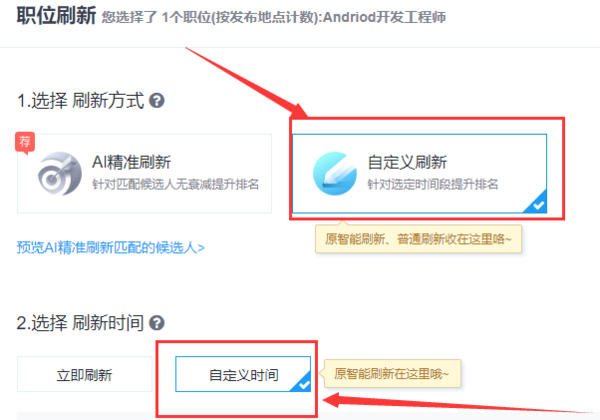Click the checkmark corner on 自定义时间 option
The width and height of the screenshot is (600, 420).
point(302,382)
